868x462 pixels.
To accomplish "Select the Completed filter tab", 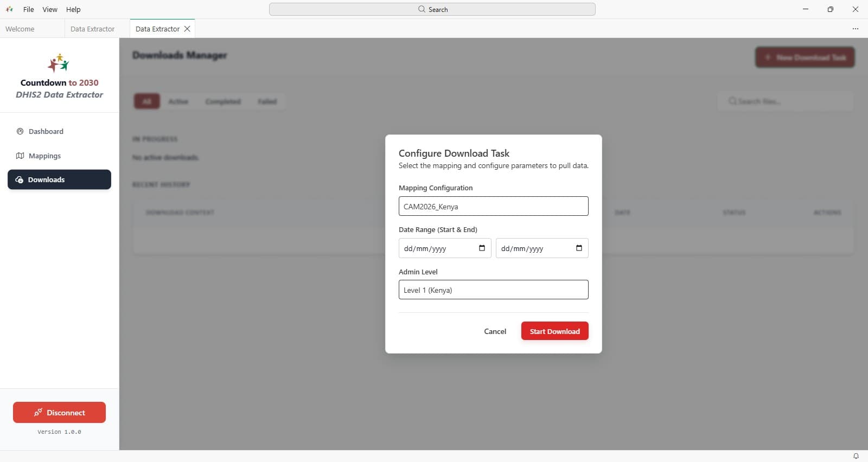I will coord(223,101).
